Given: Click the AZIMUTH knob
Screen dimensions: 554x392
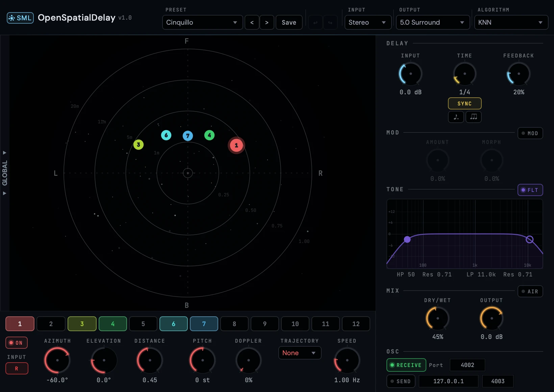Looking at the screenshot, I should pyautogui.click(x=57, y=360).
